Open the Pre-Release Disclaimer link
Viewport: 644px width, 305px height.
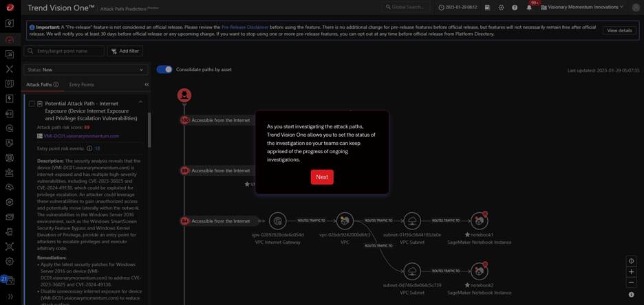coord(245,27)
